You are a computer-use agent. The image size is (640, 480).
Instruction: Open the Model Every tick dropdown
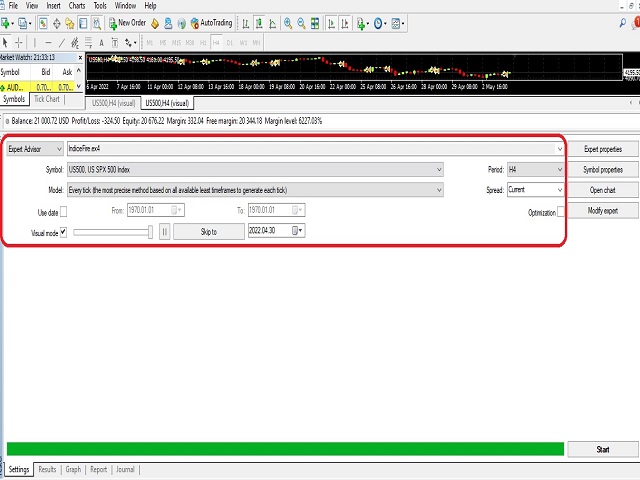click(x=255, y=190)
